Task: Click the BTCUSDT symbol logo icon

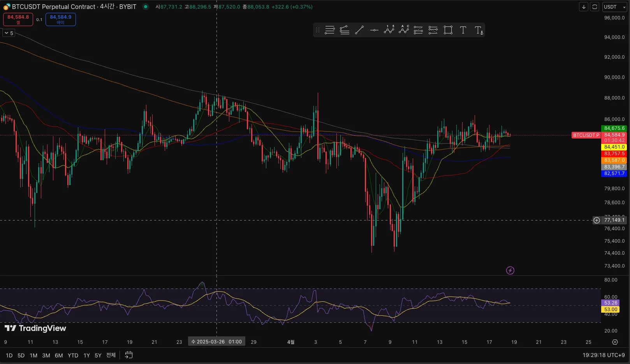Action: (x=7, y=7)
